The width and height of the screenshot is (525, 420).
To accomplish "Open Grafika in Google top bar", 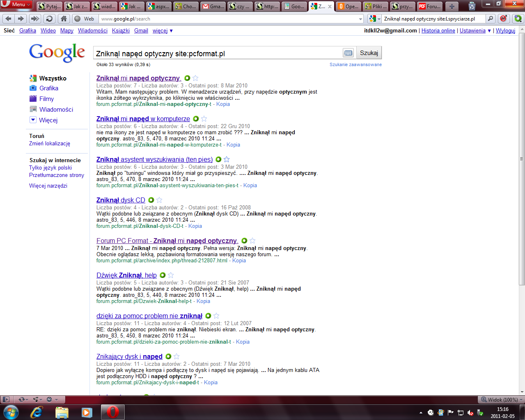I will [28, 31].
